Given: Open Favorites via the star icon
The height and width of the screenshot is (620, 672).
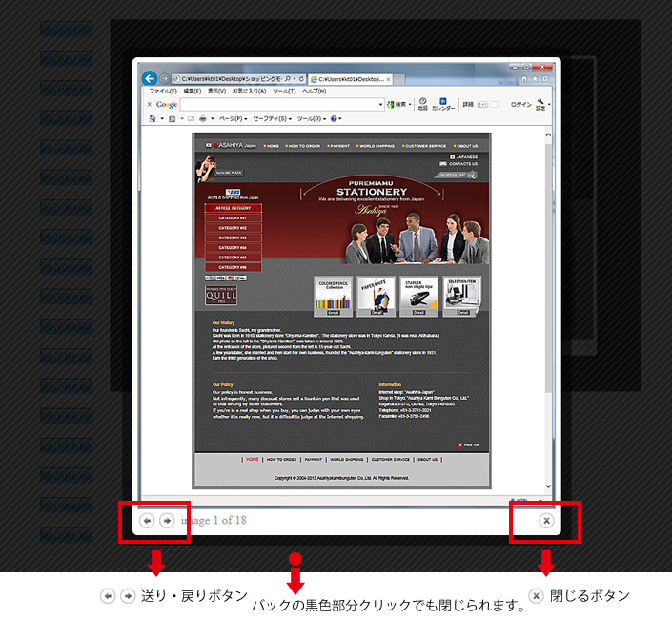Looking at the screenshot, I should [535, 79].
